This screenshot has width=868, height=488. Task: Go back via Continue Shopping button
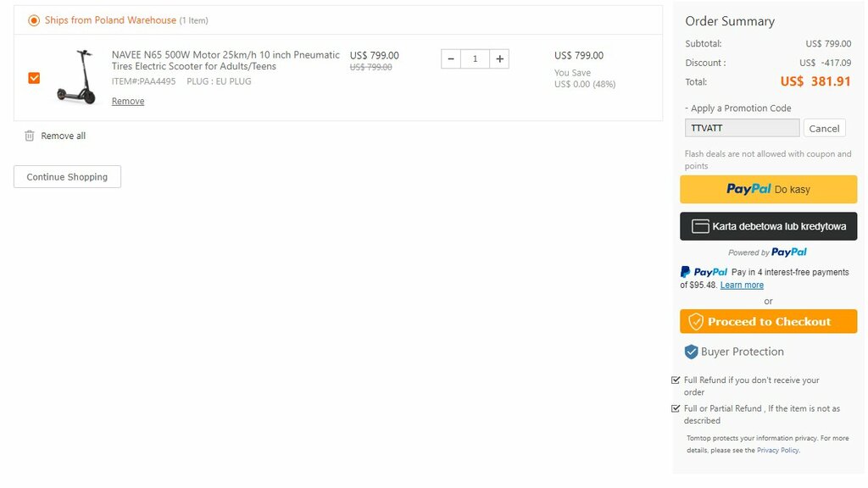tap(67, 176)
